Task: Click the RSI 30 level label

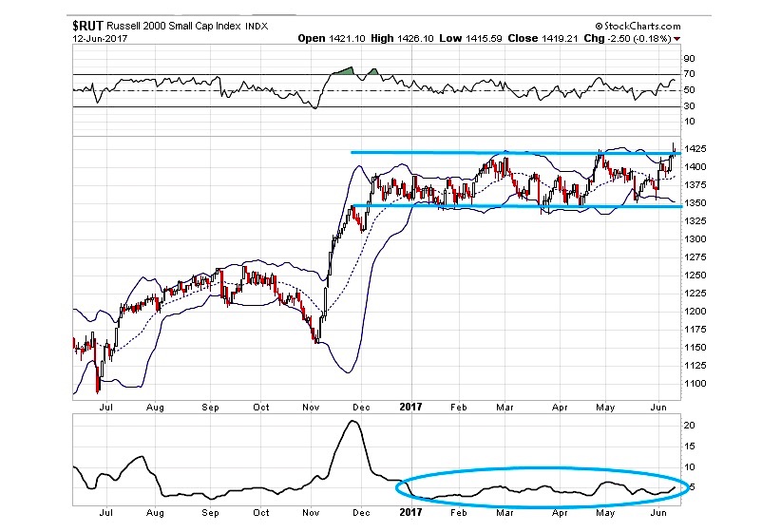Action: click(x=689, y=106)
